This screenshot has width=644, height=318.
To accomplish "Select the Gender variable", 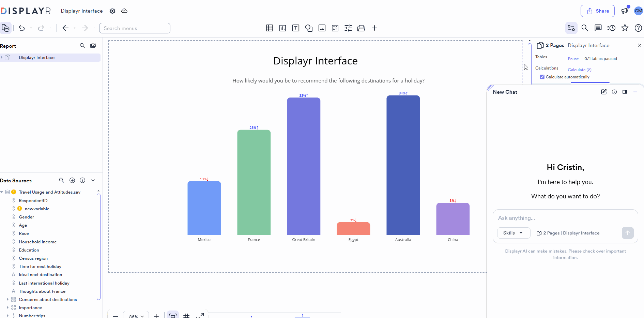I will tap(26, 217).
